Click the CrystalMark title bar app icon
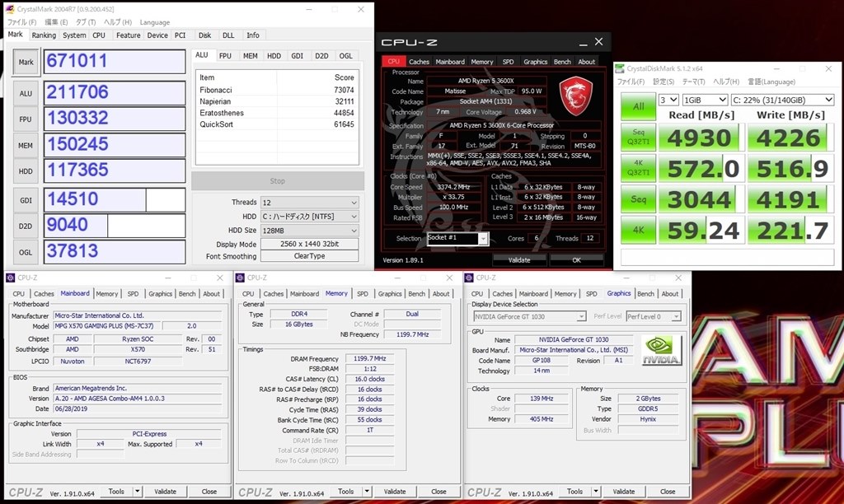Viewport: 844px width, 504px height. tap(10, 9)
